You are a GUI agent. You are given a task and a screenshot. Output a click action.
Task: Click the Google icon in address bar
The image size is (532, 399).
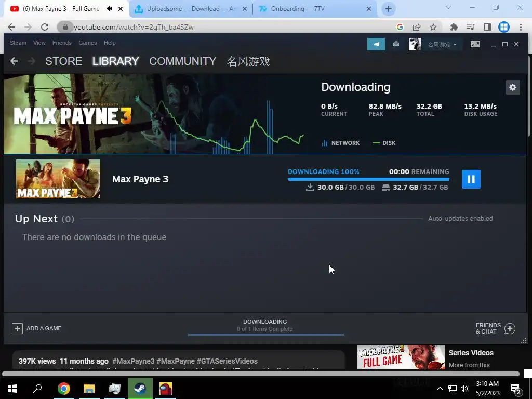tap(400, 27)
